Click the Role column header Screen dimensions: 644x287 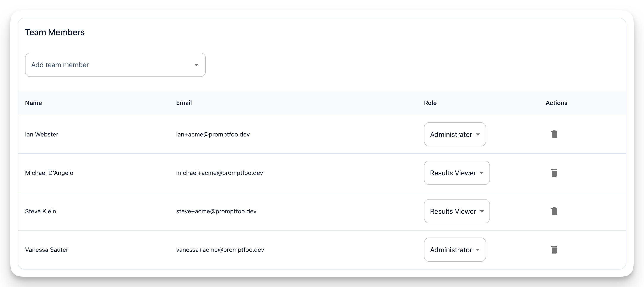coord(430,103)
